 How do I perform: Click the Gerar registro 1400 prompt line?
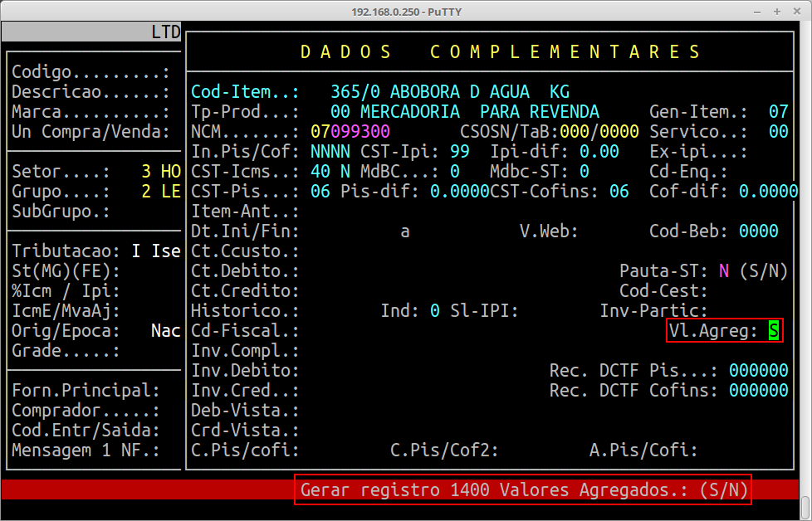(524, 490)
